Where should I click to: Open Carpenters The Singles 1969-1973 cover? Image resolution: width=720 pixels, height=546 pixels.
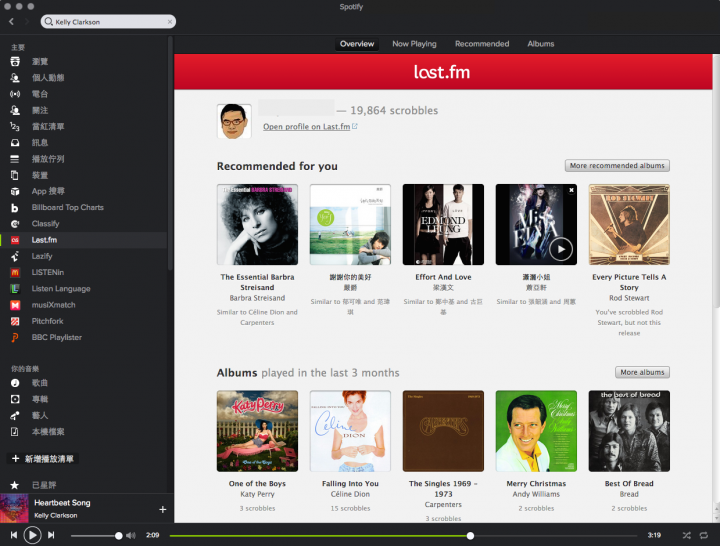pos(443,431)
